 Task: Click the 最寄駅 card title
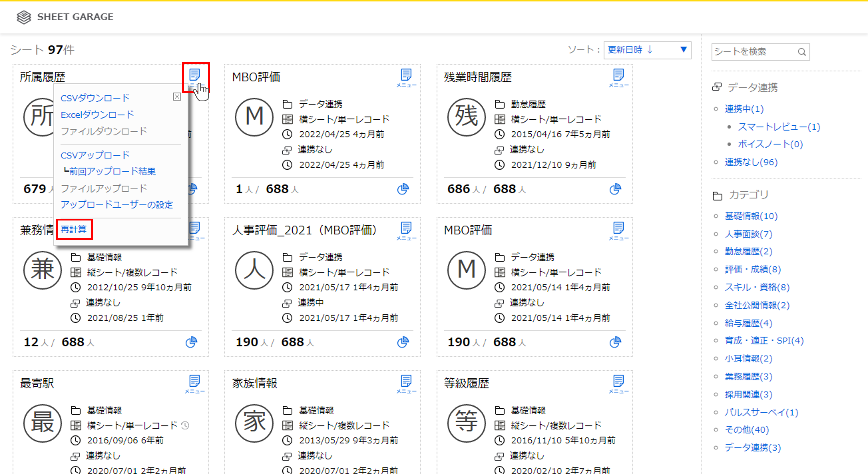[x=37, y=383]
